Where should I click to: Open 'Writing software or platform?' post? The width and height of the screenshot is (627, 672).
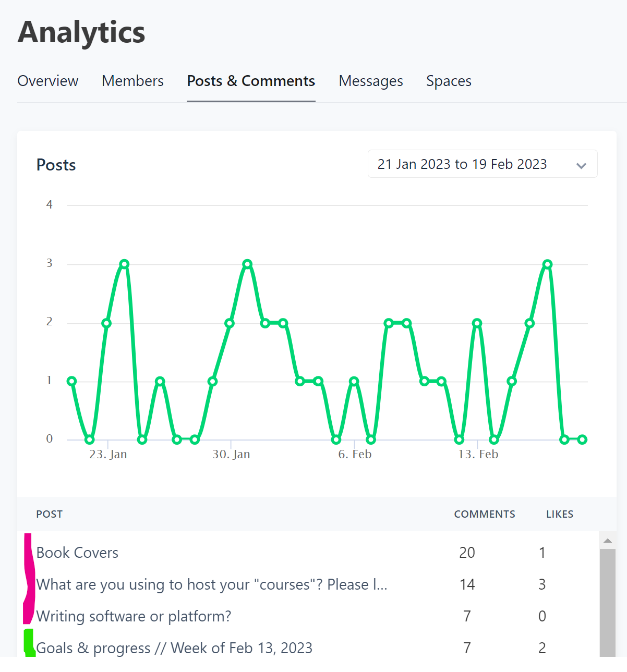click(134, 616)
